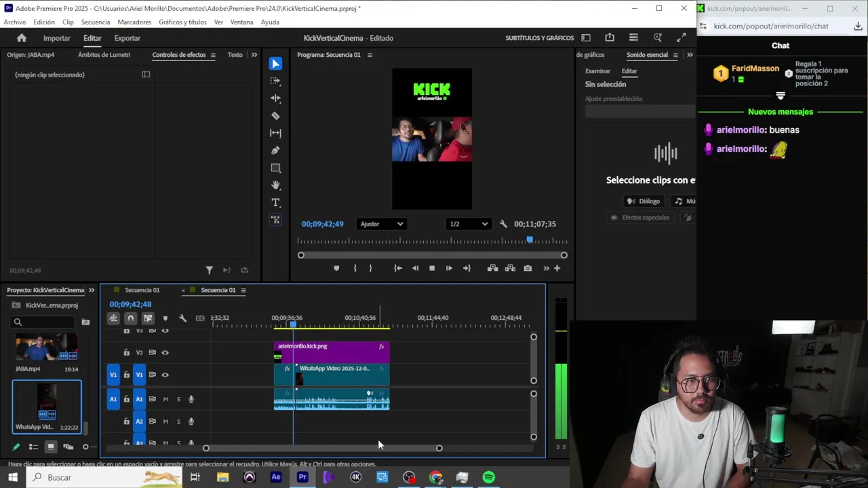
Task: Open Program monitor button editor plus icon
Action: point(557,268)
